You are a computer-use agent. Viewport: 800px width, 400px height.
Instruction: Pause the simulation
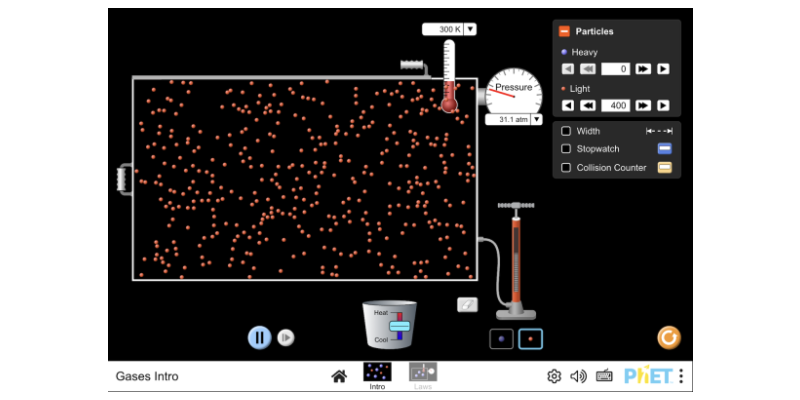click(x=259, y=338)
